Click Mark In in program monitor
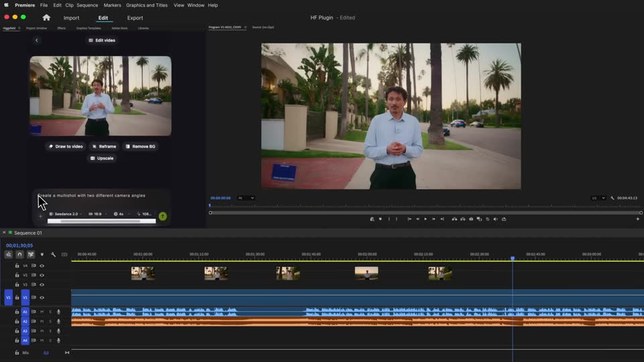 pyautogui.click(x=389, y=219)
